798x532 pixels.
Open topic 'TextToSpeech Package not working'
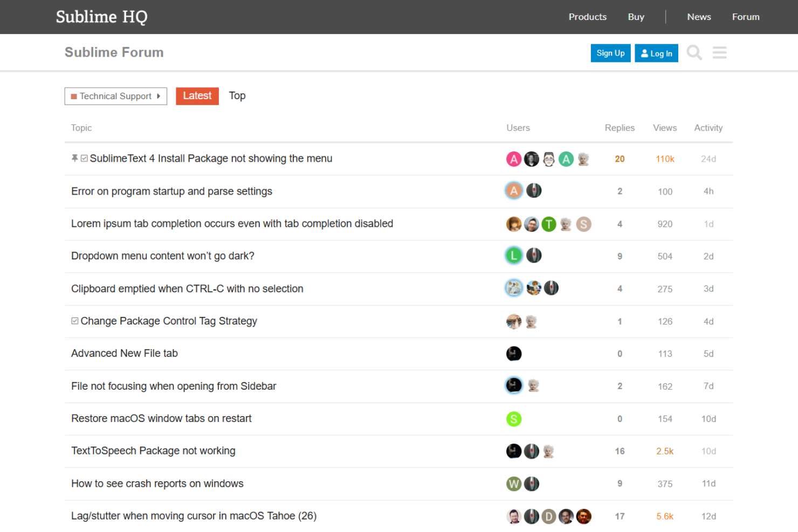click(153, 451)
